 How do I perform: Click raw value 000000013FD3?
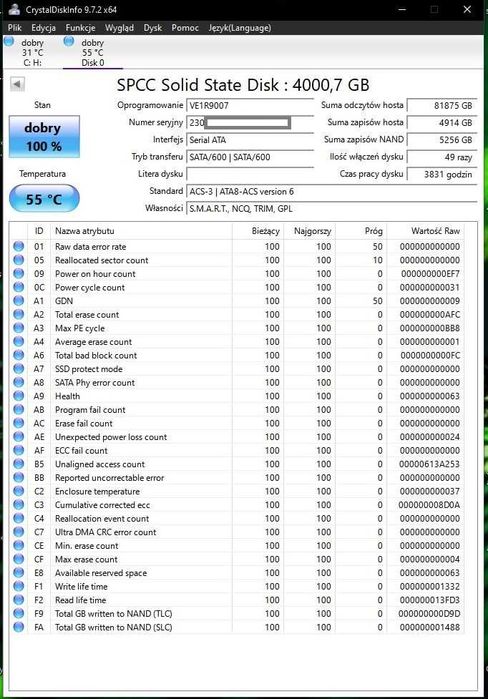429,600
